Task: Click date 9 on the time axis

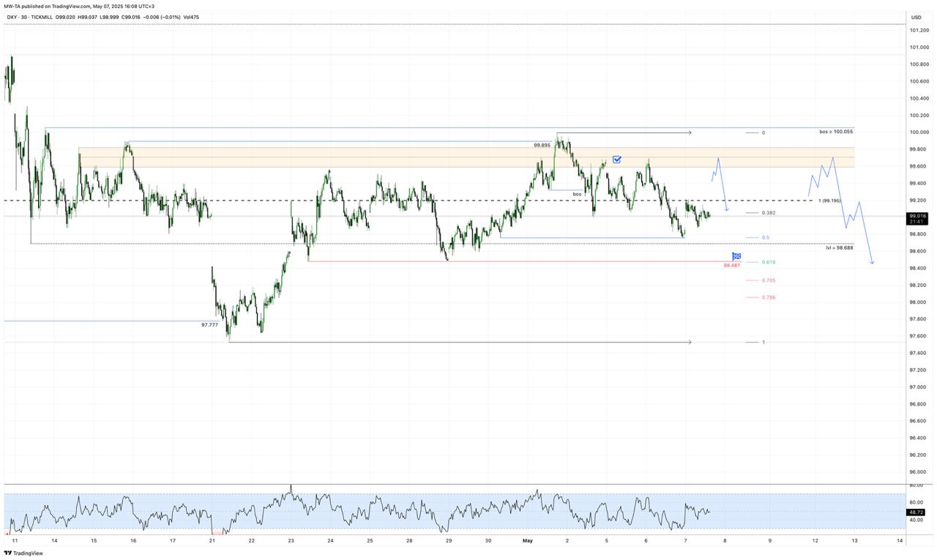Action: (770, 541)
